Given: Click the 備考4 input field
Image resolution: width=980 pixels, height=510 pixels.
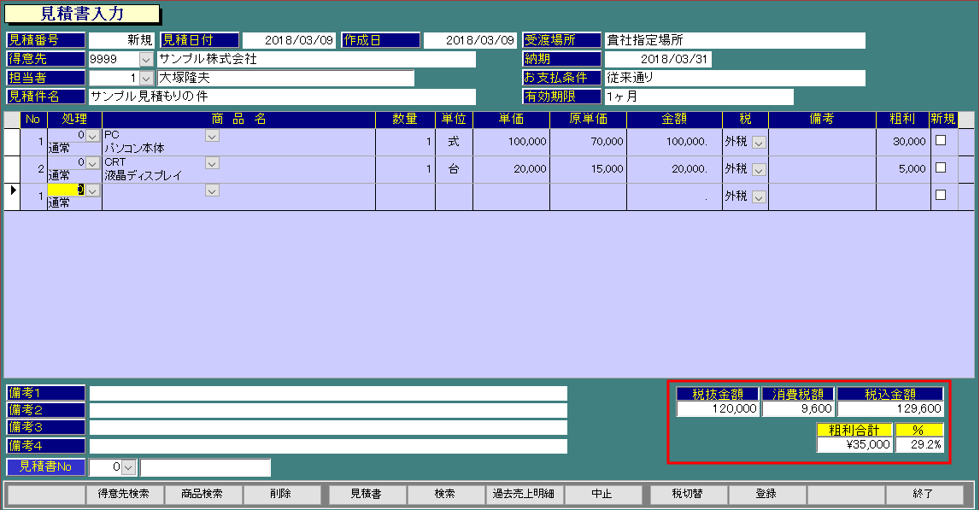Looking at the screenshot, I should 328,446.
